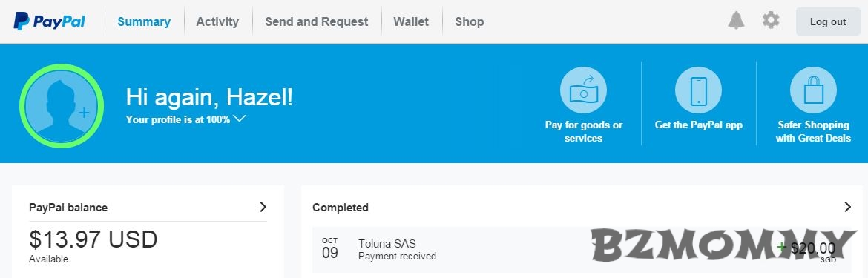Click the Pay for goods money icon

(x=583, y=90)
